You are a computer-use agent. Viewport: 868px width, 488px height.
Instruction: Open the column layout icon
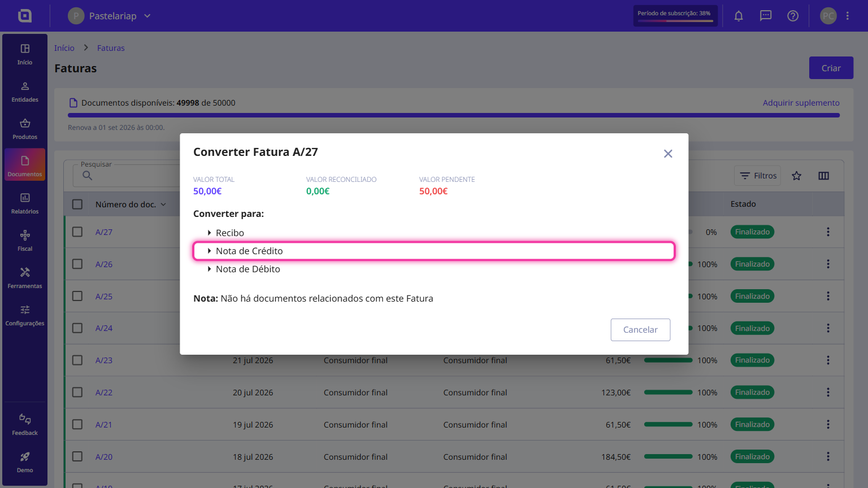(824, 176)
